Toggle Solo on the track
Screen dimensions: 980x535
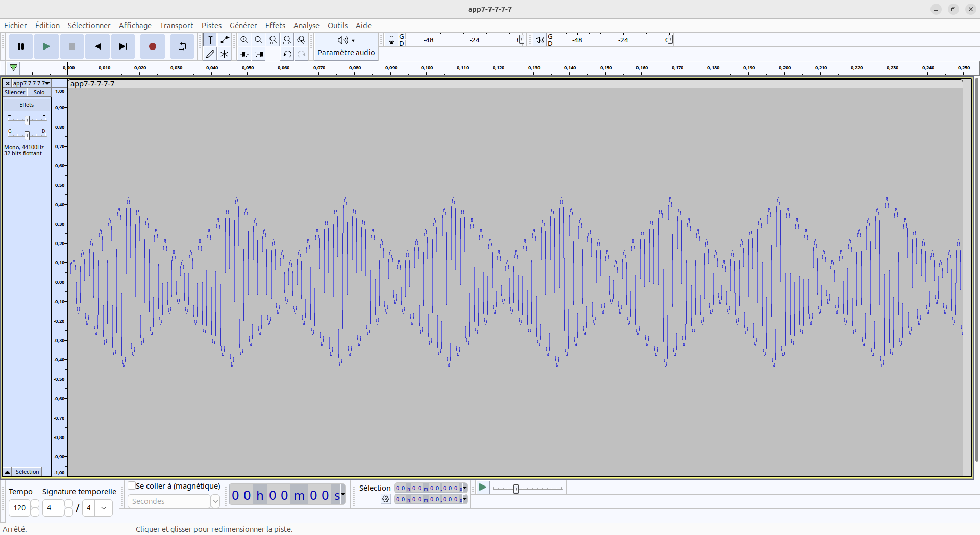39,92
